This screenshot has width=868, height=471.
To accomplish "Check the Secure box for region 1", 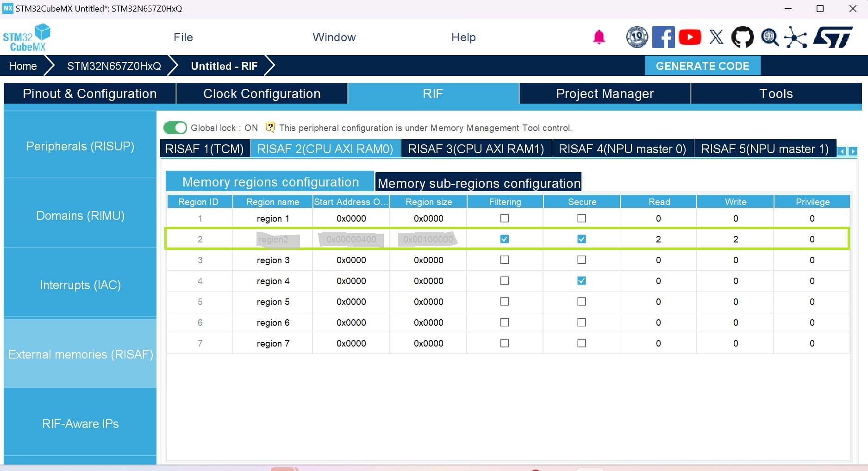I will [582, 218].
